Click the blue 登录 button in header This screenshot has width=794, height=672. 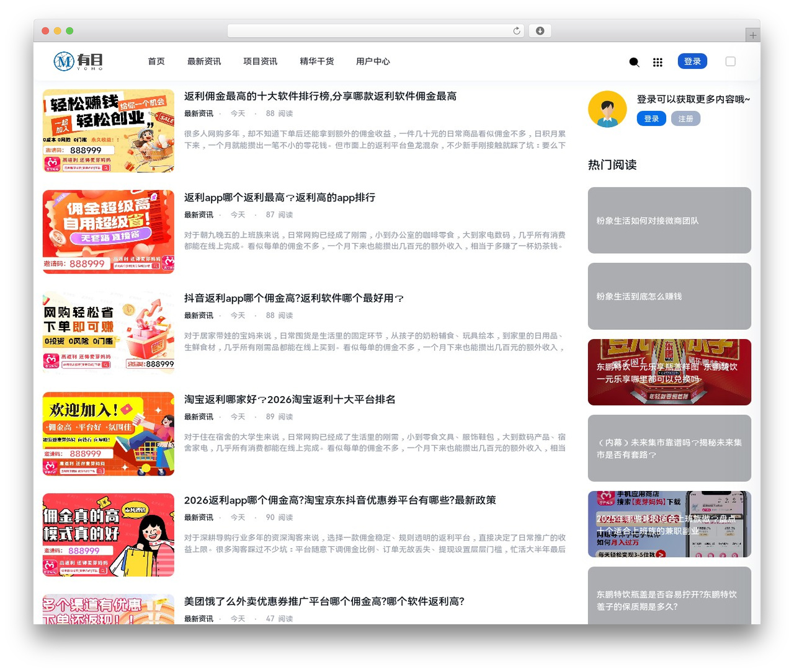tap(692, 61)
